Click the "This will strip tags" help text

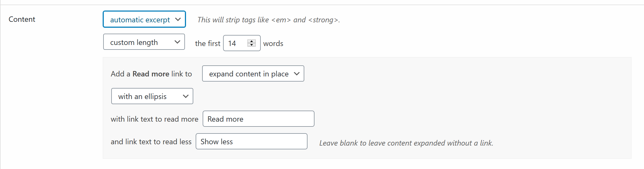pyautogui.click(x=269, y=20)
